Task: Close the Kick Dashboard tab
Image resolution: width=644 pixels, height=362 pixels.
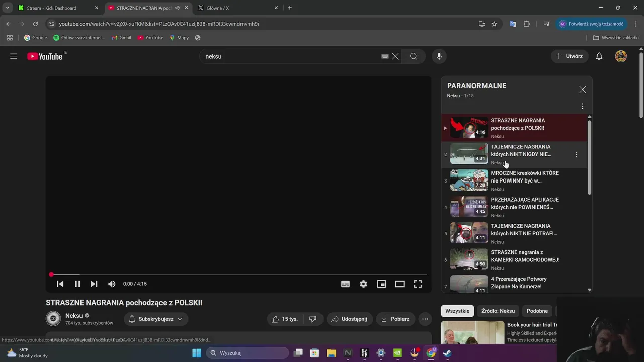Action: click(x=97, y=8)
